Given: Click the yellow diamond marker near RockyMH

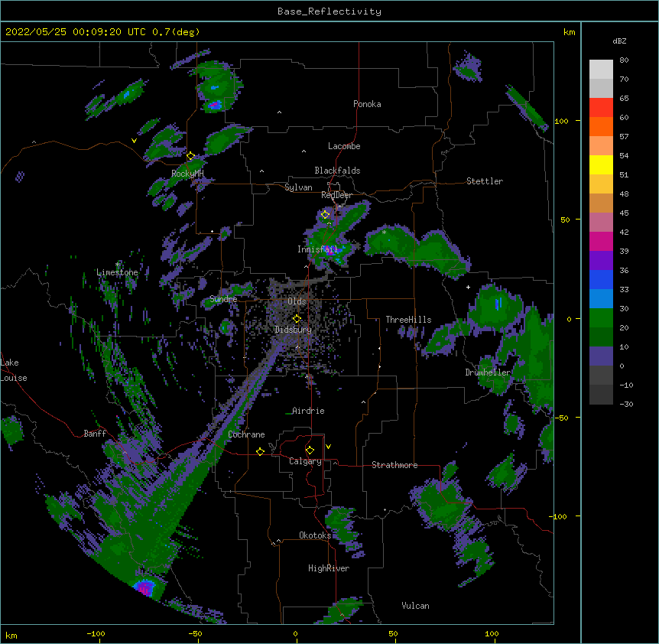Looking at the screenshot, I should (190, 156).
